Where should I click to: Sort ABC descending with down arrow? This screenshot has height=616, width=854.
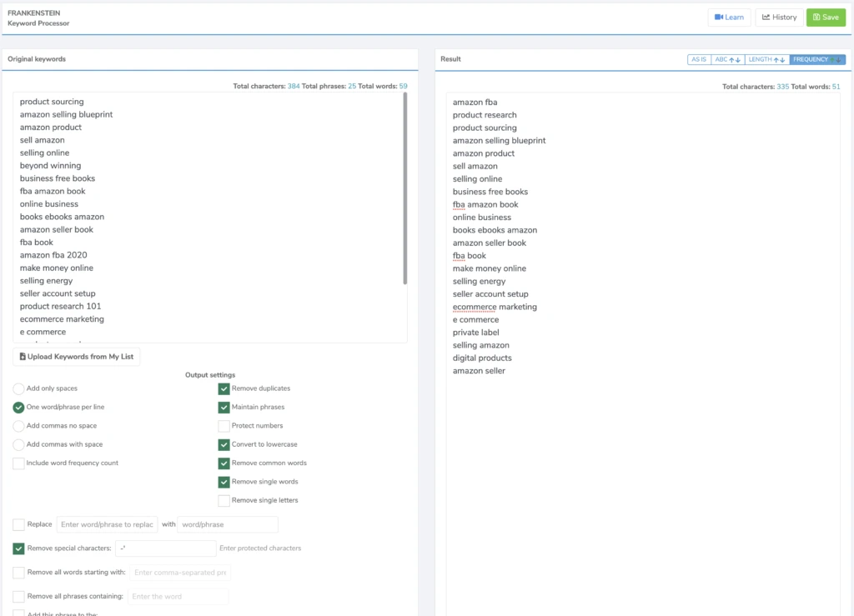(x=738, y=60)
